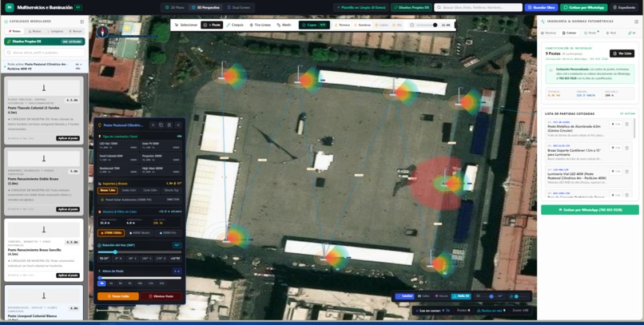This screenshot has height=325, width=644.
Task: Open the Expediente button
Action: point(625,7)
